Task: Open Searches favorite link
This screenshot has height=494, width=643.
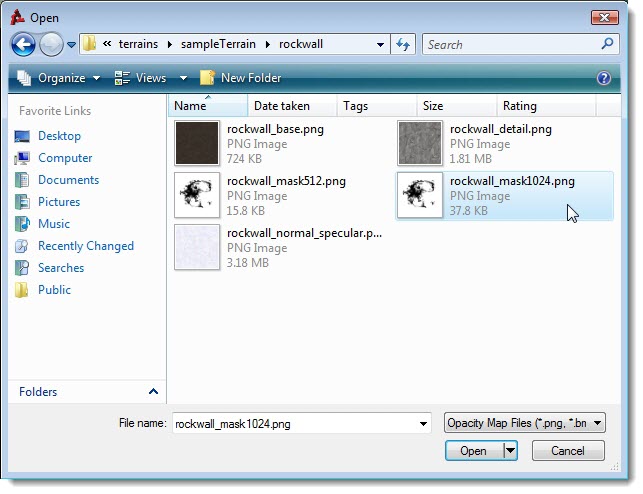Action: pos(61,268)
